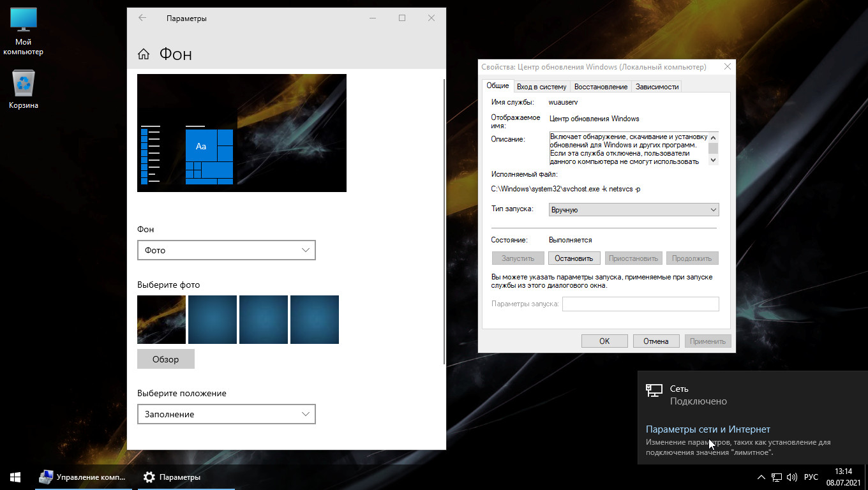Open the Выберите положение dropdown
This screenshot has width=868, height=490.
coord(227,414)
